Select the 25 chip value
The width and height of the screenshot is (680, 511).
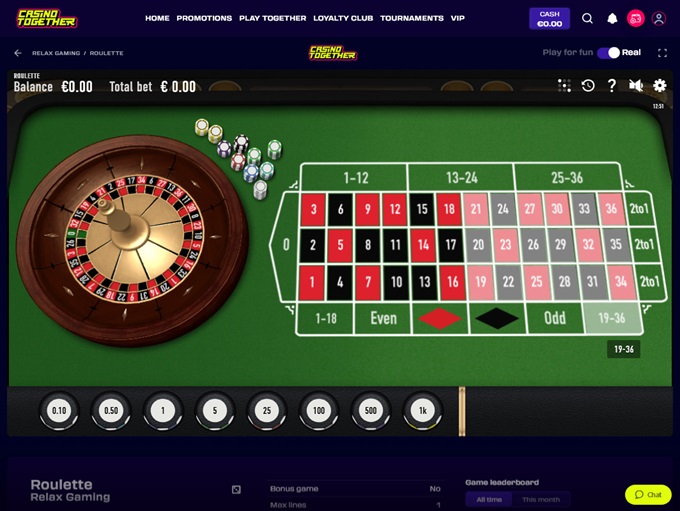click(x=267, y=410)
